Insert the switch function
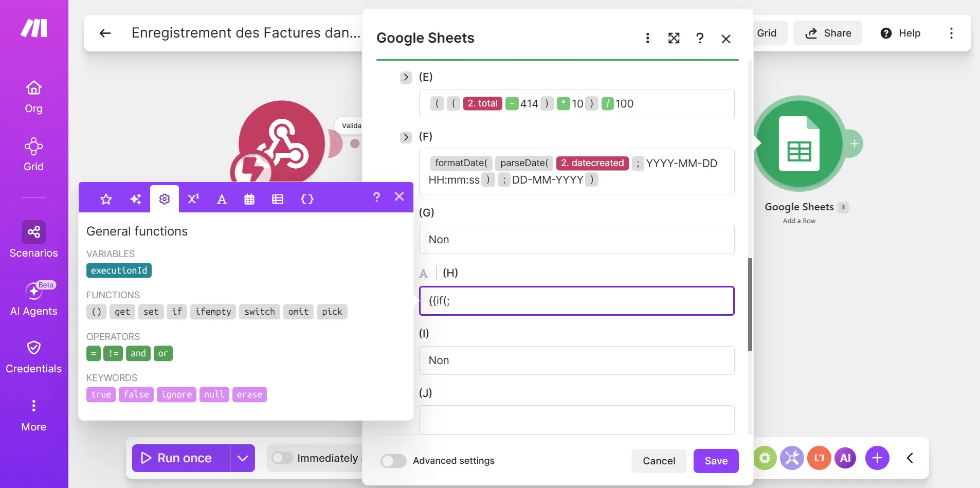This screenshot has height=488, width=980. point(260,312)
